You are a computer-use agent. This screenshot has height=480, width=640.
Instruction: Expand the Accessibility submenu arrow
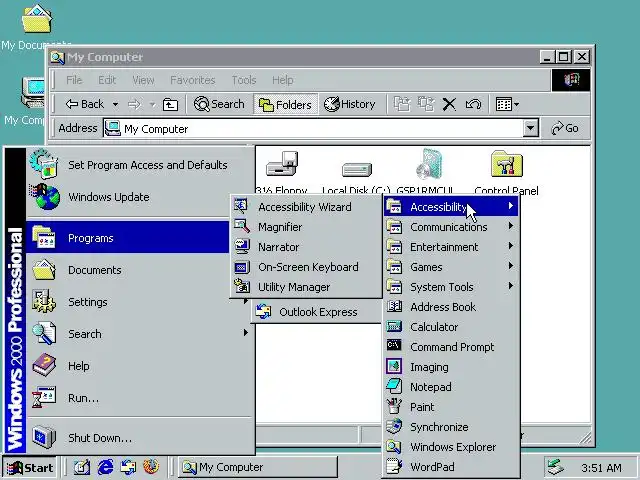511,206
